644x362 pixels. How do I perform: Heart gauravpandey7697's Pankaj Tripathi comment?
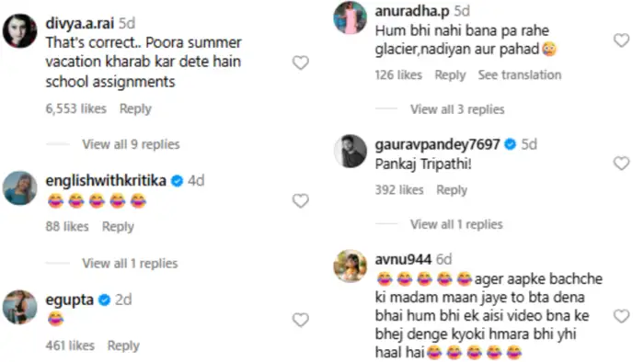[x=621, y=164]
